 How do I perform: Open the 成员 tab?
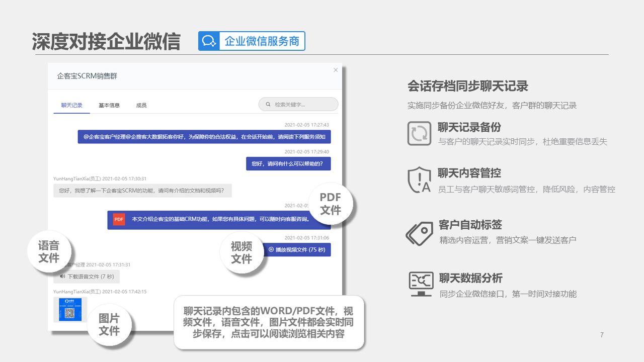(141, 106)
